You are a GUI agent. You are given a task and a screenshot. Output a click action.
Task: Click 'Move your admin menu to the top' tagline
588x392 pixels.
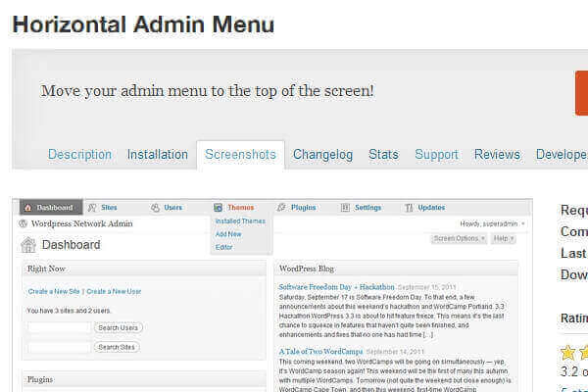click(x=207, y=91)
